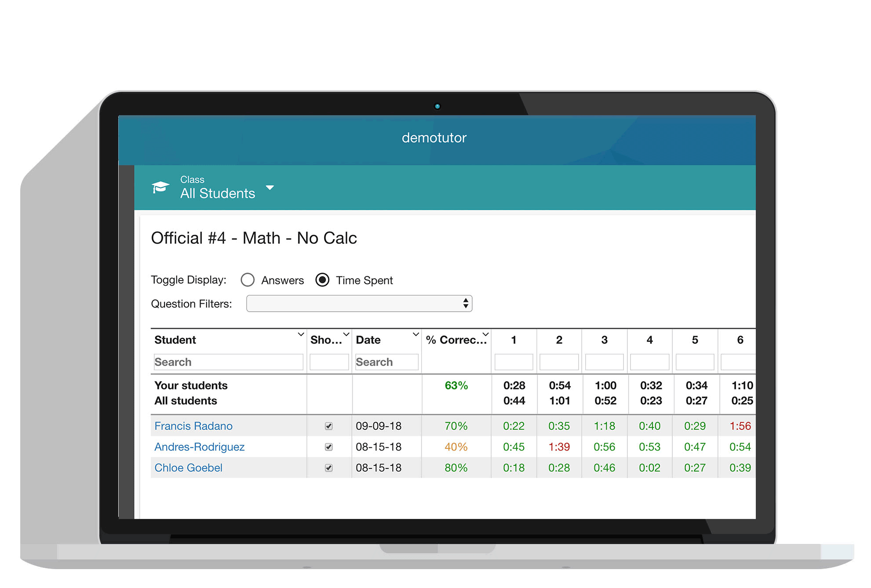
Task: Click Chloe Goebel's name link
Action: 188,468
